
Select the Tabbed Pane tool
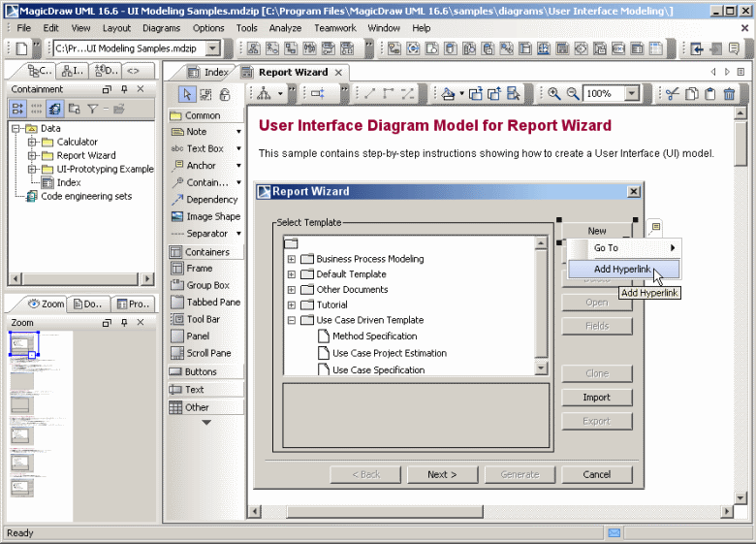(206, 302)
